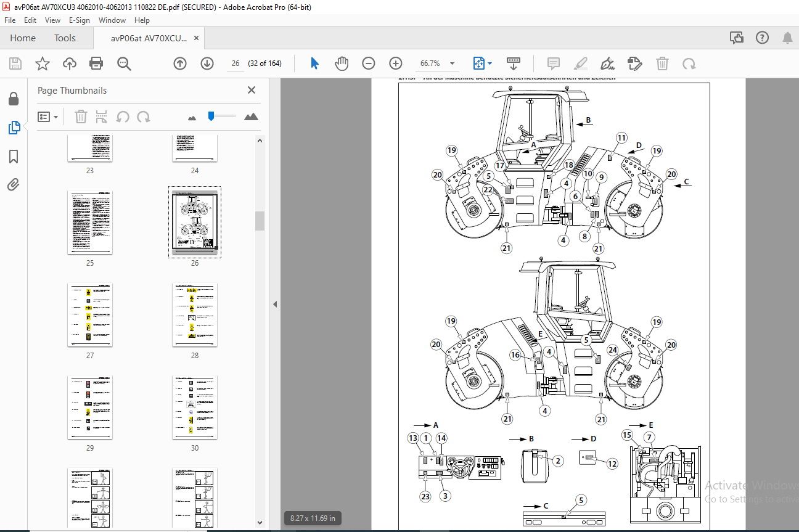
Task: Select page 29 thumbnail
Action: tap(90, 407)
